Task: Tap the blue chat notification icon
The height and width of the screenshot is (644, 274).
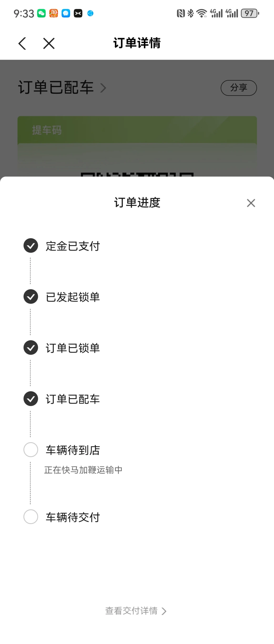Action: click(x=66, y=13)
